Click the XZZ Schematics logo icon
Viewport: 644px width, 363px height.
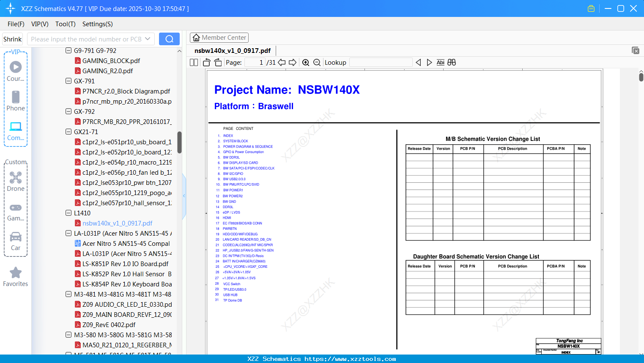[x=11, y=8]
